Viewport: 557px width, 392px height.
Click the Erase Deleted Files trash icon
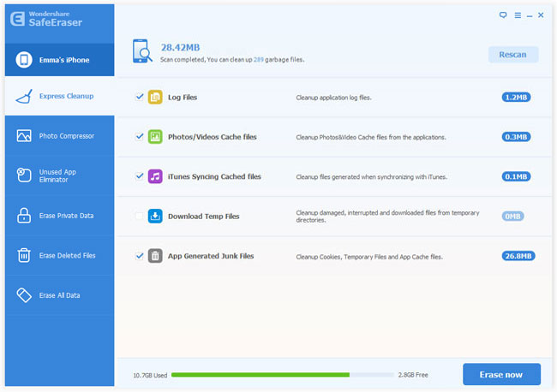tap(24, 255)
